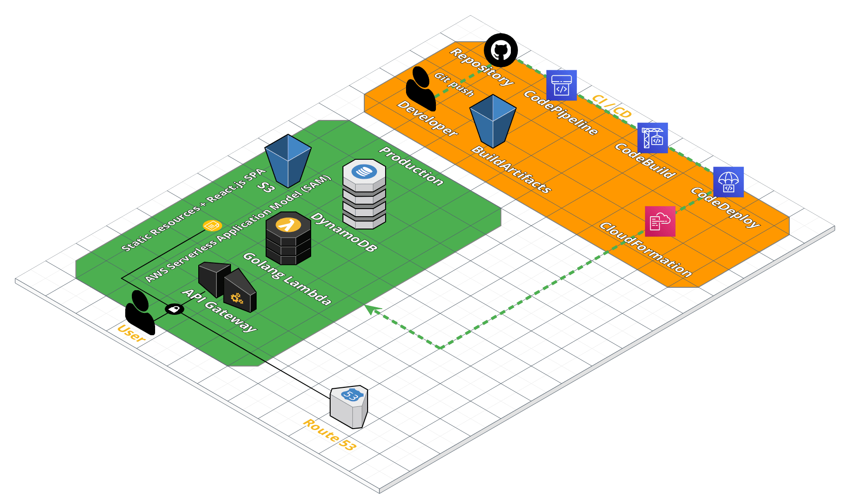This screenshot has width=850, height=504.
Task: Click the green dashed arrow head
Action: click(373, 310)
